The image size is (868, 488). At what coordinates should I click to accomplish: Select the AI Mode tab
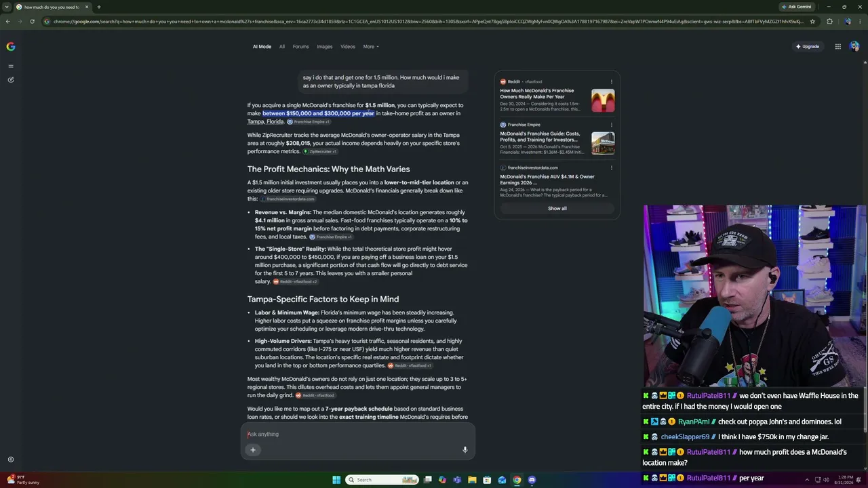pyautogui.click(x=262, y=47)
